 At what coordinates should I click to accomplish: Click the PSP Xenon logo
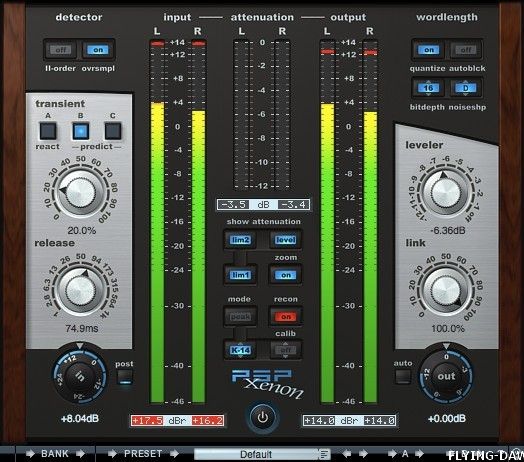[267, 383]
